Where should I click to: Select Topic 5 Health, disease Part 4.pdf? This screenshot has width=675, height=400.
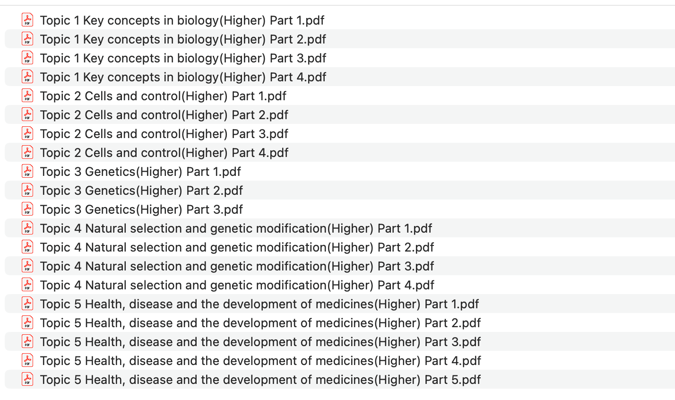pos(260,361)
